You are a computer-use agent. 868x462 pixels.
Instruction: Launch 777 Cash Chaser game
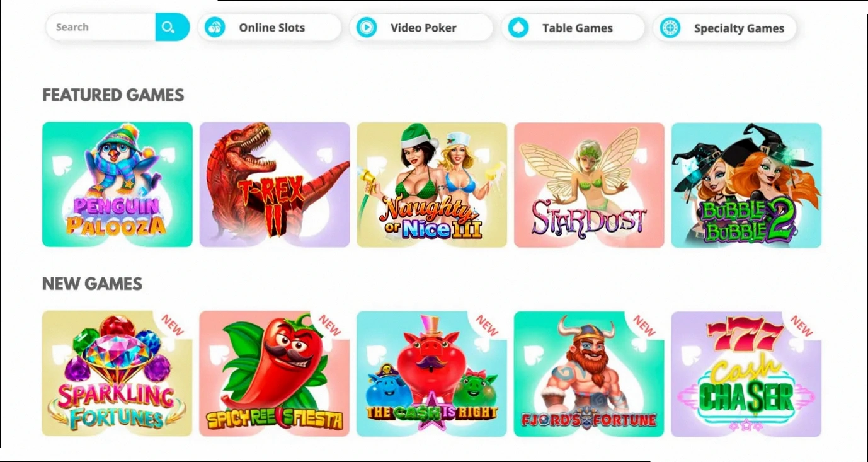746,374
